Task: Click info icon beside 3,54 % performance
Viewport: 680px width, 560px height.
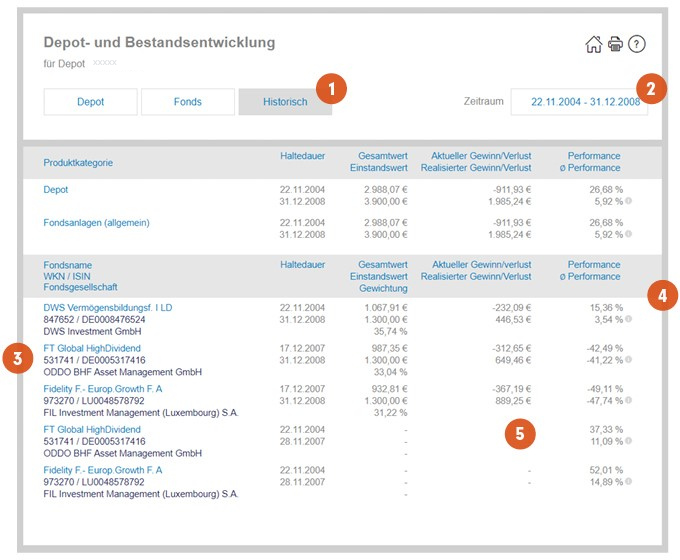Action: pyautogui.click(x=629, y=319)
